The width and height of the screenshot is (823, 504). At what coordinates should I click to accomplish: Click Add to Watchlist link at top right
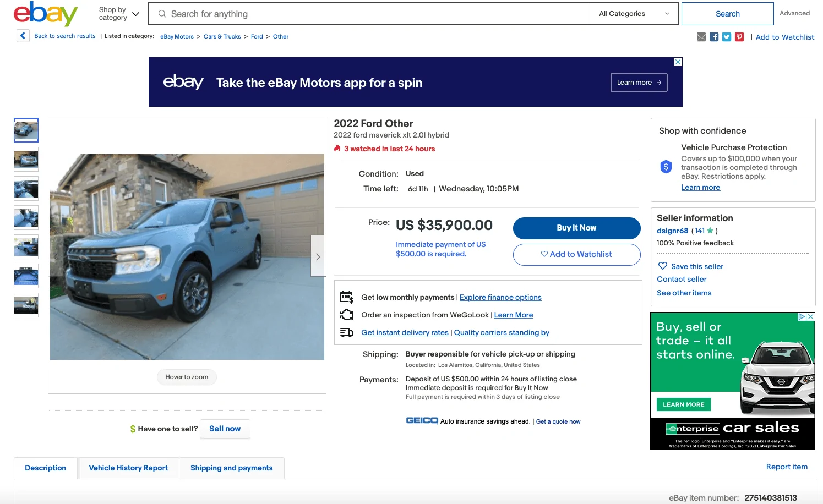point(785,37)
